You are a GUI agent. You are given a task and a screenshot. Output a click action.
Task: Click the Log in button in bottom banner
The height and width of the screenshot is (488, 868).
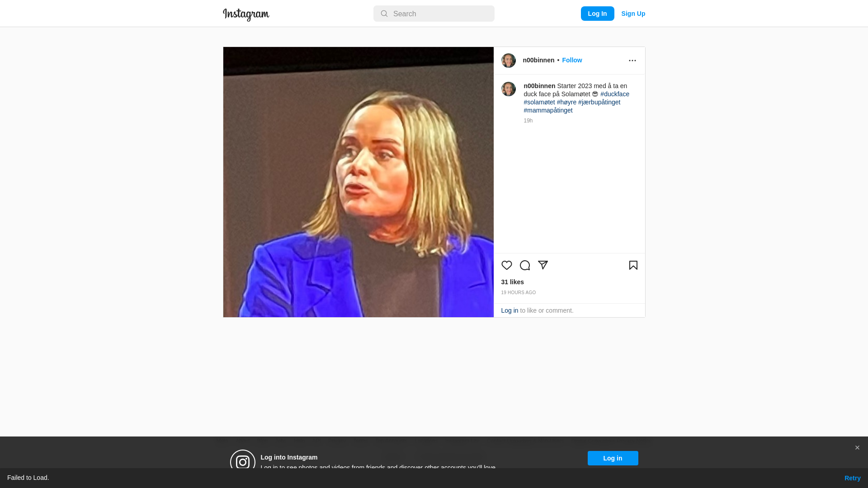(x=613, y=458)
